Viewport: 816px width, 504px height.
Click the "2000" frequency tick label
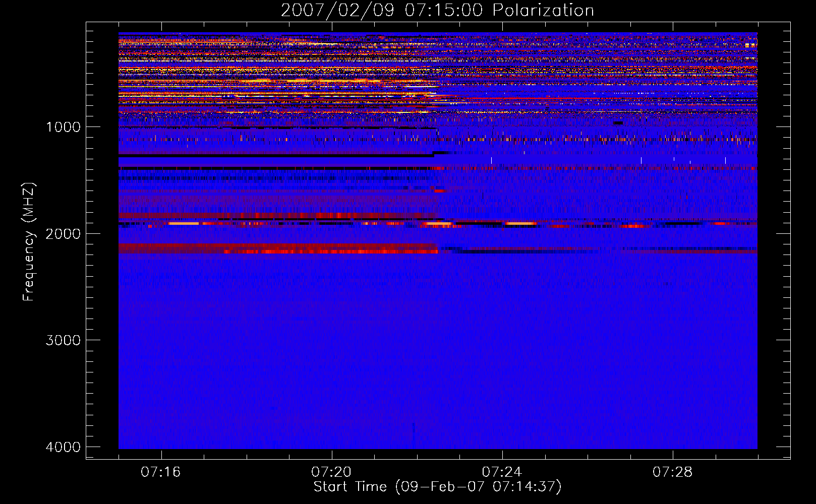point(63,234)
